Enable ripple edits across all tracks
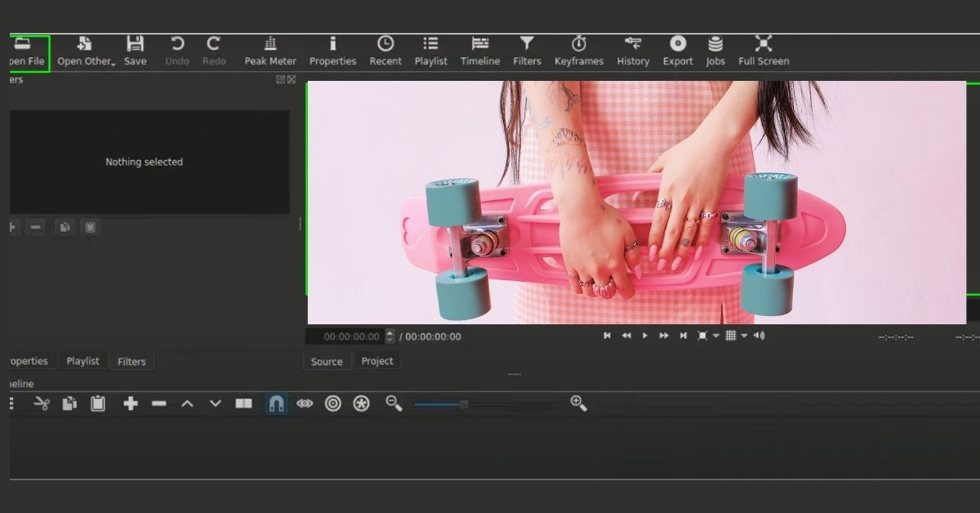 [362, 403]
